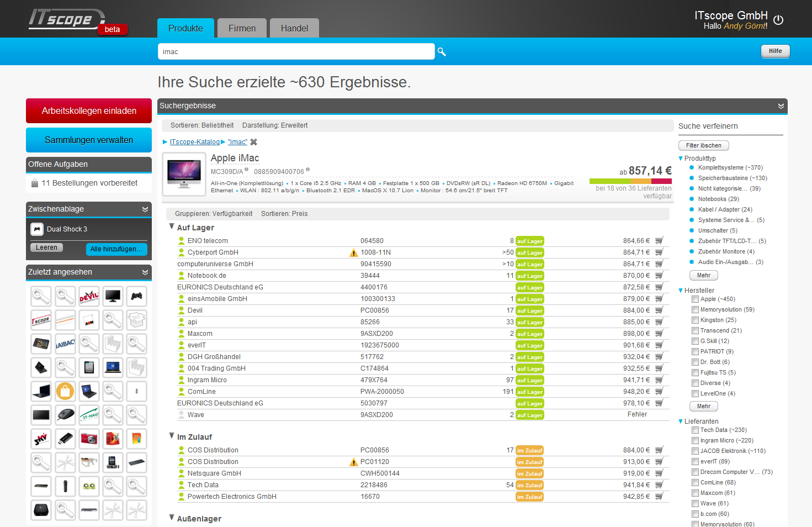Viewport: 812px width, 527px height.
Task: Tick the G.Skill (12) checkbox
Action: [696, 341]
